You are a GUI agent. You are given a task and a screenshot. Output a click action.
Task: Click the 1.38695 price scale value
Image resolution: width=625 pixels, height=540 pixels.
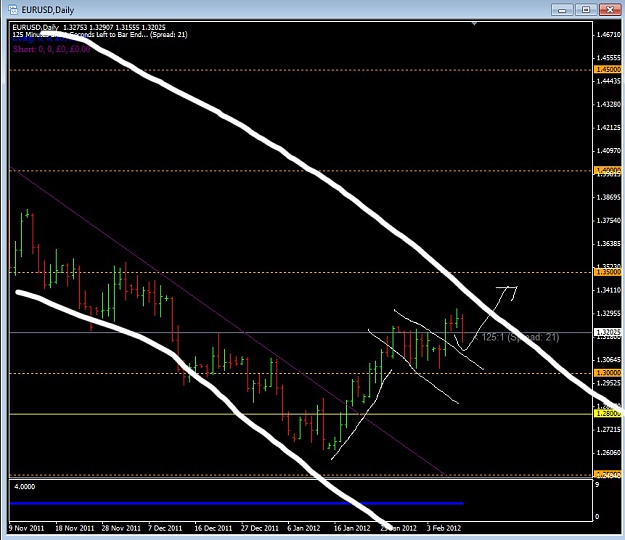click(x=608, y=197)
